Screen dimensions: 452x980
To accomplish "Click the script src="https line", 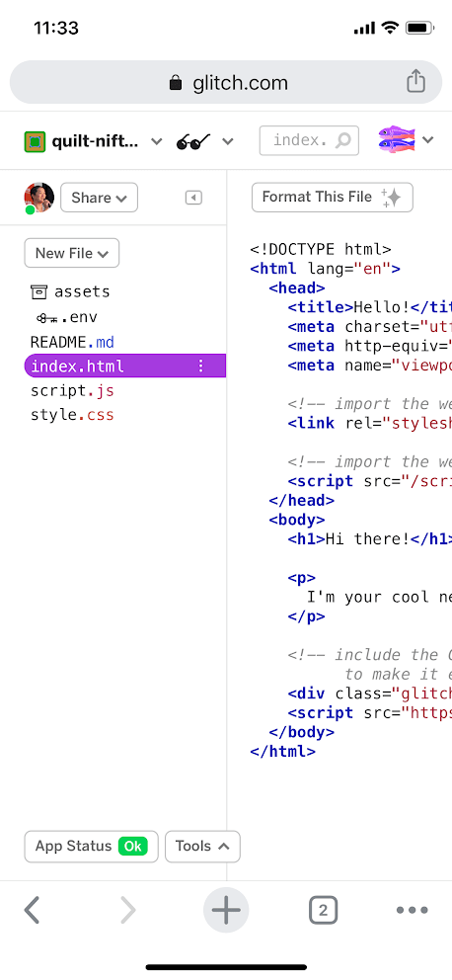I will click(x=369, y=712).
